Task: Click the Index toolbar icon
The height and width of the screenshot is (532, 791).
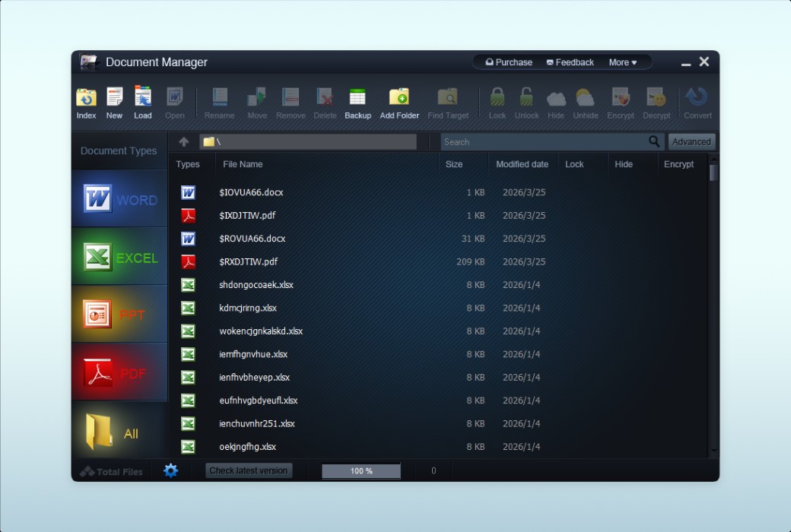Action: click(86, 103)
